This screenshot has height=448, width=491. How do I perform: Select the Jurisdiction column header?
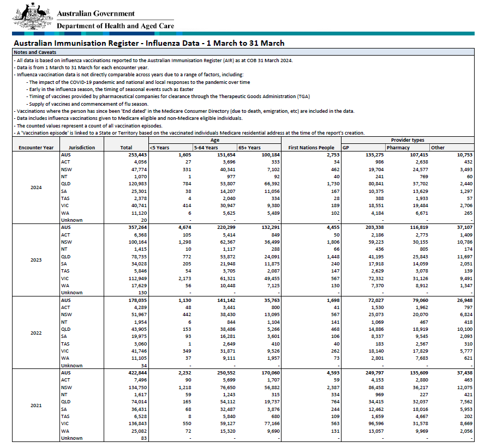pyautogui.click(x=82, y=148)
